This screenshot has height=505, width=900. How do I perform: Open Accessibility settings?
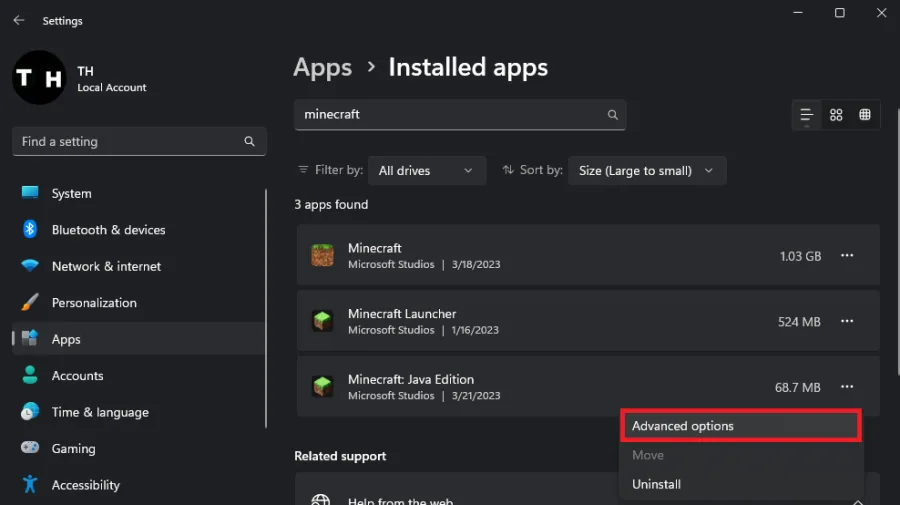138,485
